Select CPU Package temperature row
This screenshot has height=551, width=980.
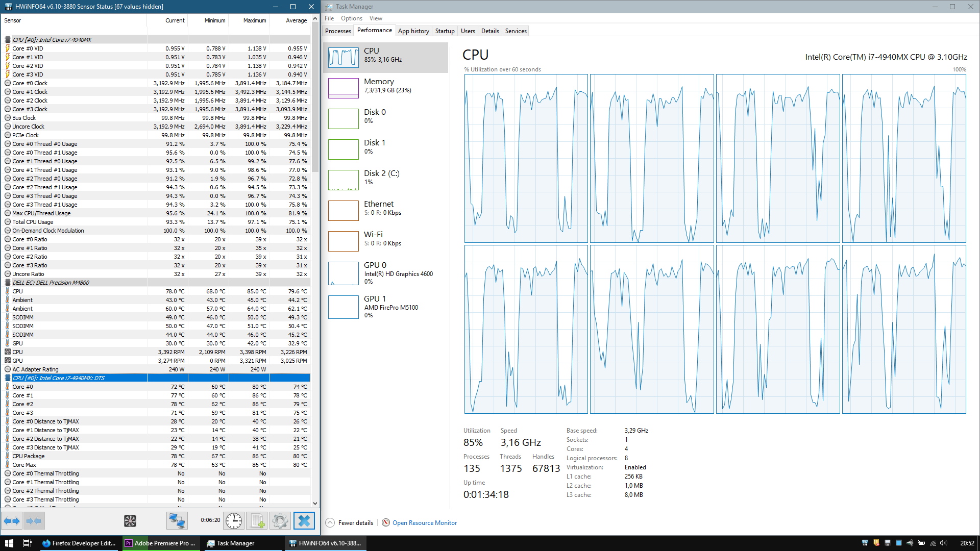pyautogui.click(x=156, y=456)
